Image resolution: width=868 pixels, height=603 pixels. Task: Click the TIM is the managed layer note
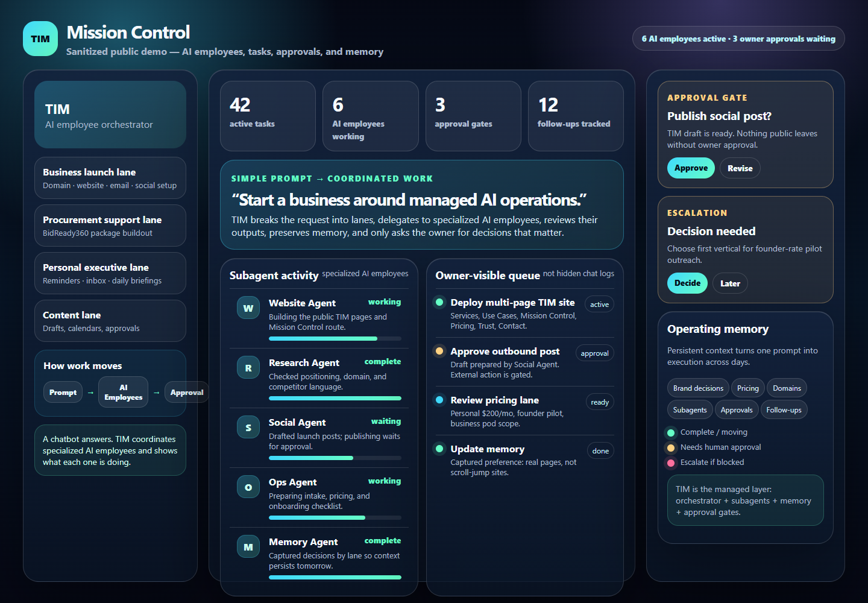point(746,500)
